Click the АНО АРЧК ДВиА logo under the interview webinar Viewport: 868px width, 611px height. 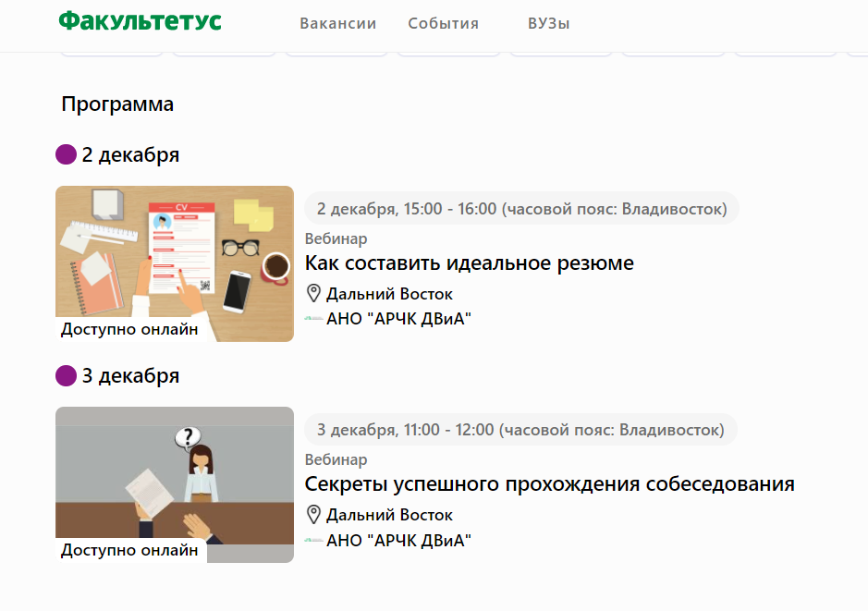tap(314, 540)
